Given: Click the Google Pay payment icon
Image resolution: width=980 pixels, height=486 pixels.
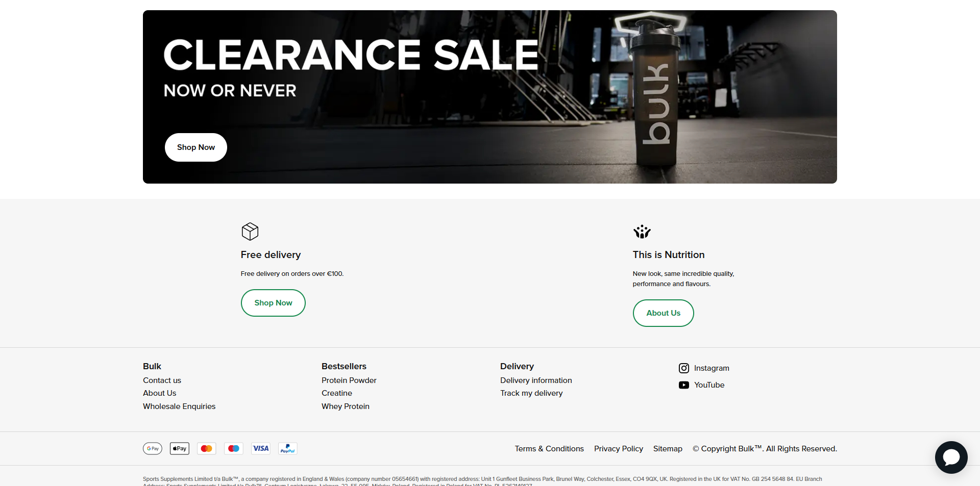Looking at the screenshot, I should (x=152, y=449).
